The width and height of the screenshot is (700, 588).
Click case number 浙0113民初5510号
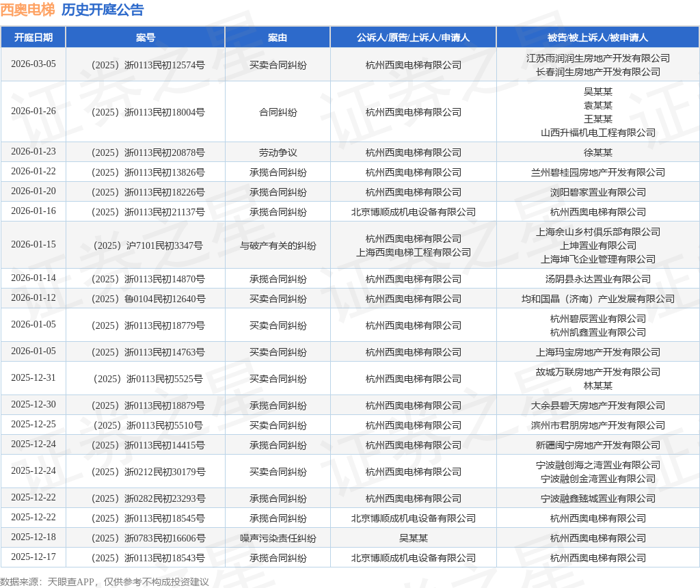pyautogui.click(x=148, y=425)
